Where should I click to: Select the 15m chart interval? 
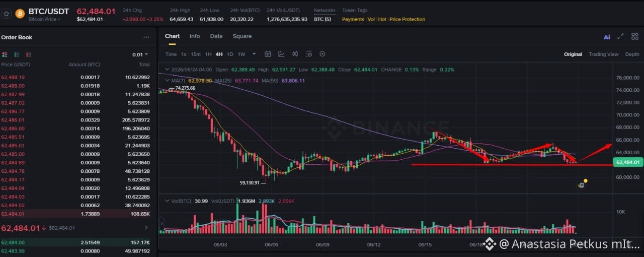[x=196, y=54]
